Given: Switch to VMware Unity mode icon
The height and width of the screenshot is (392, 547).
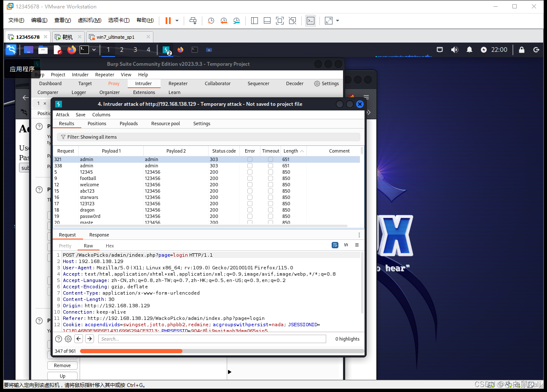Looking at the screenshot, I should [292, 21].
